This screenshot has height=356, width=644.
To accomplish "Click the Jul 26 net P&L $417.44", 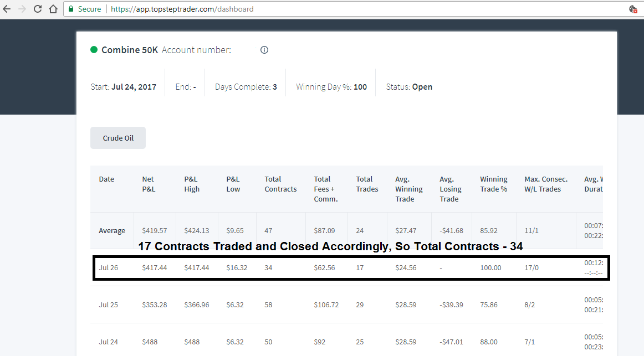I will tap(155, 268).
